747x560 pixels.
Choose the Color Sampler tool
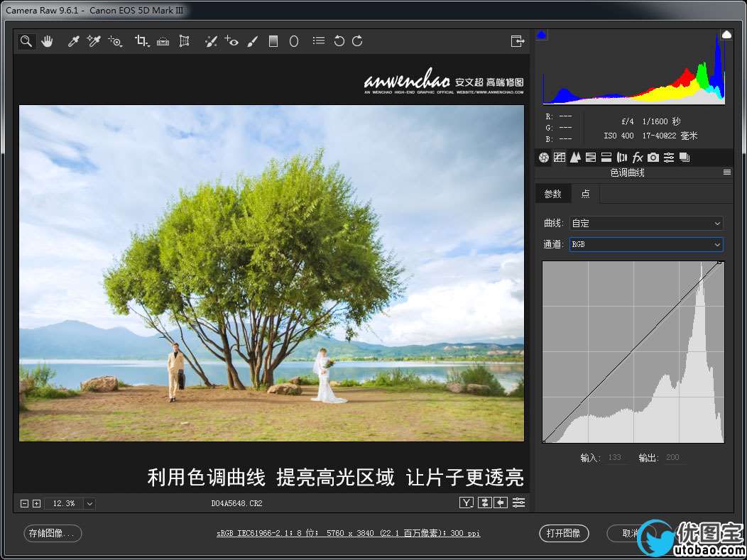pyautogui.click(x=94, y=41)
